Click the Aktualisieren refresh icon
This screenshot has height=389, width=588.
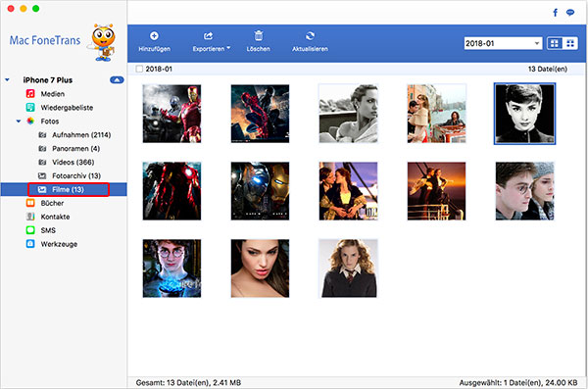tap(310, 36)
